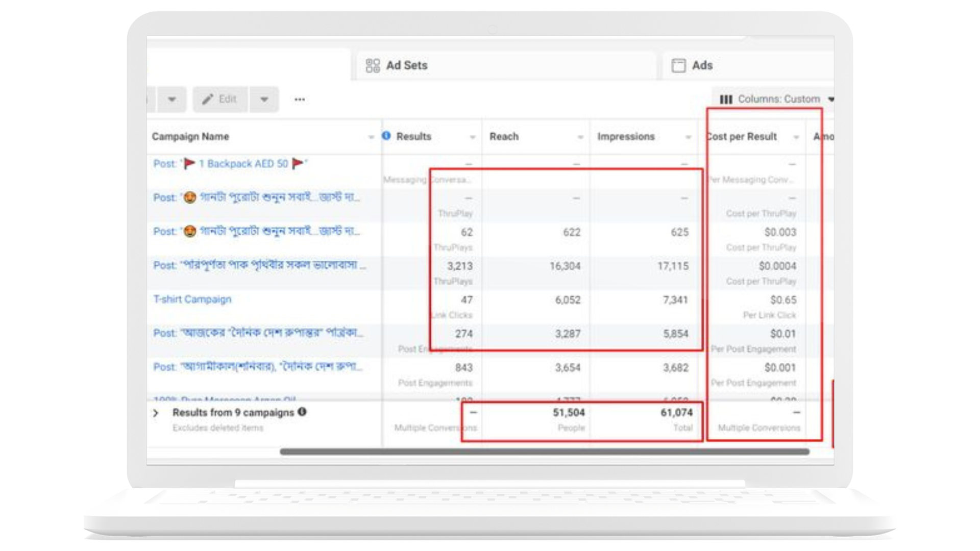Sort by the Reach column header
Image resolution: width=980 pixels, height=551 pixels.
(504, 136)
